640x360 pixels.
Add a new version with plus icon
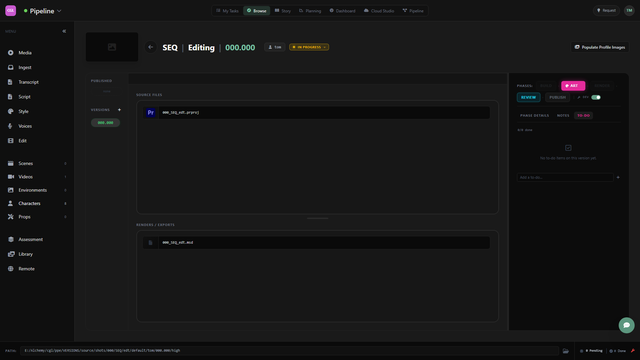(x=119, y=110)
